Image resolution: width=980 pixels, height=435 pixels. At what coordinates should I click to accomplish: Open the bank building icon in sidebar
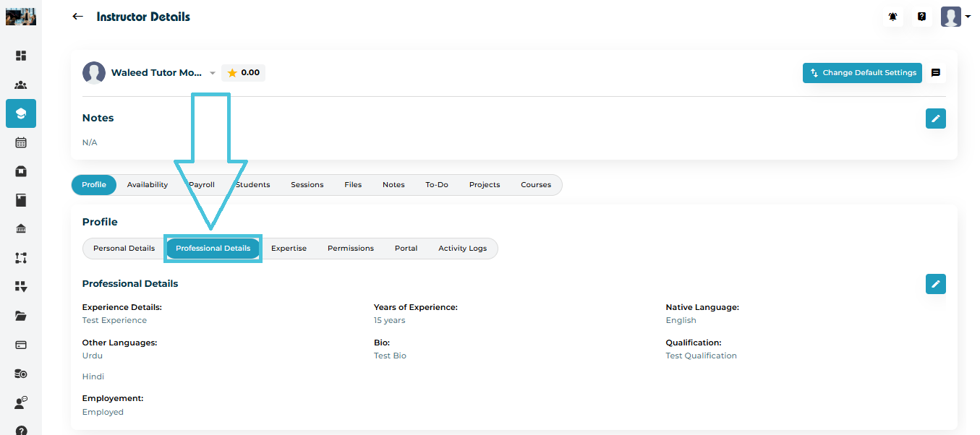point(21,229)
